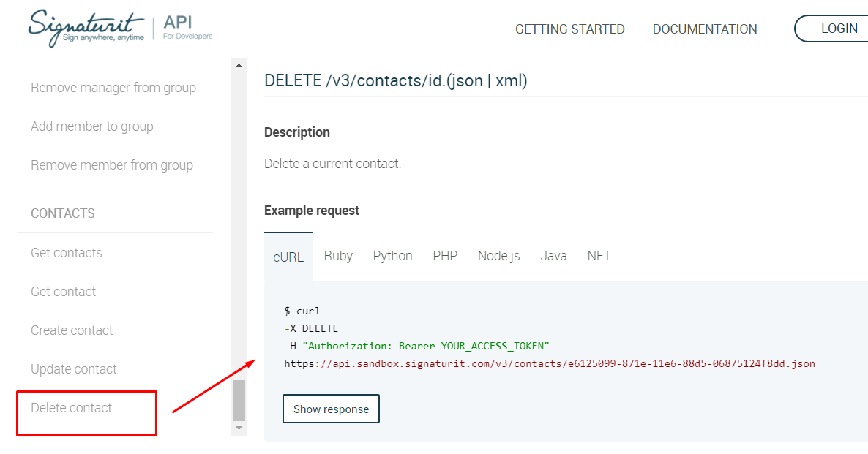Open the Documentation menu item
The width and height of the screenshot is (868, 454).
click(705, 29)
